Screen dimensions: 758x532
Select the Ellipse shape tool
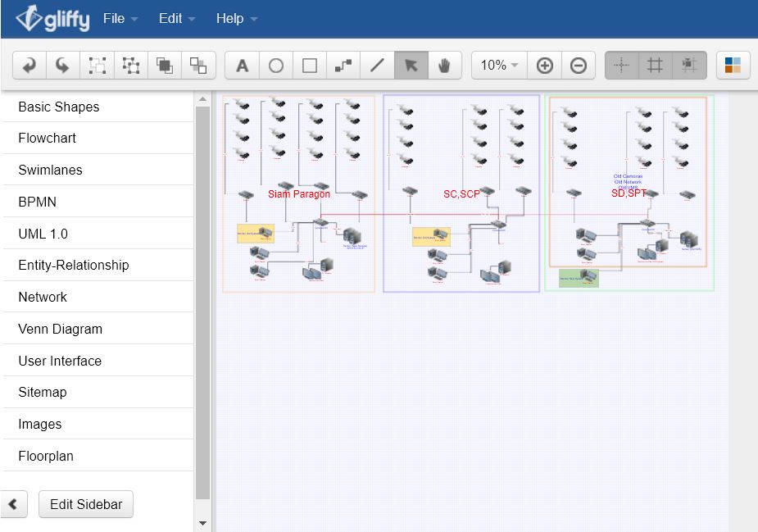click(x=276, y=66)
